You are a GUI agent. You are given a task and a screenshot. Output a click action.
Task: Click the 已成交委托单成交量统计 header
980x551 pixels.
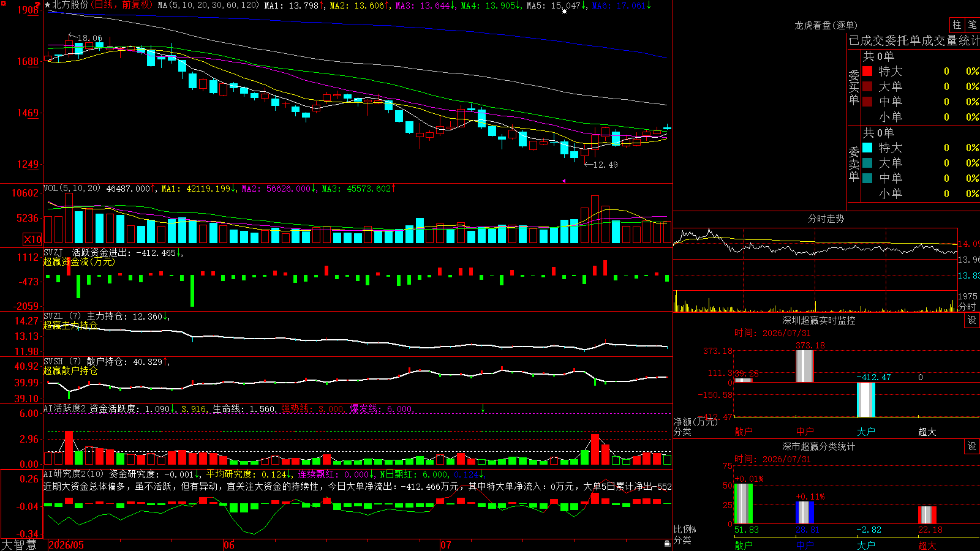(x=914, y=40)
